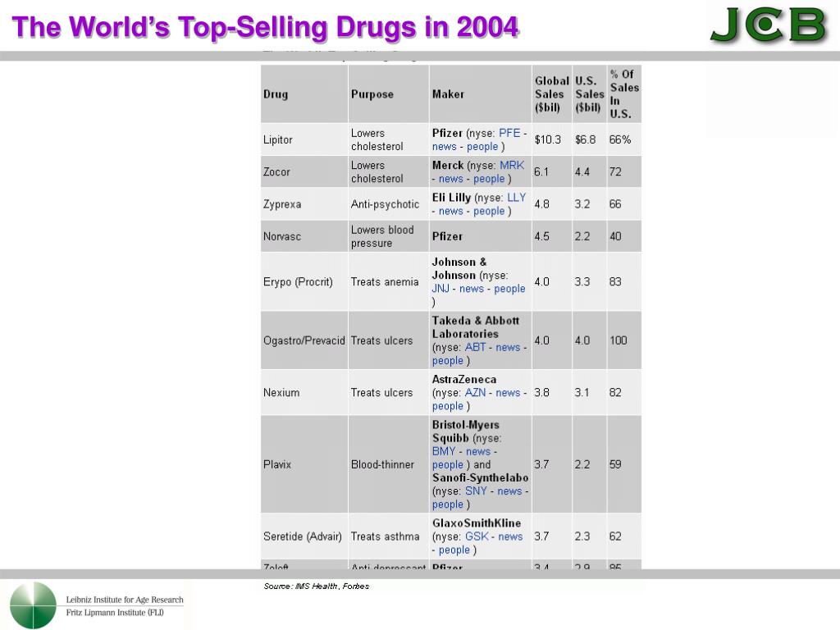
Task: Click the news link after GSK
Action: click(x=510, y=536)
